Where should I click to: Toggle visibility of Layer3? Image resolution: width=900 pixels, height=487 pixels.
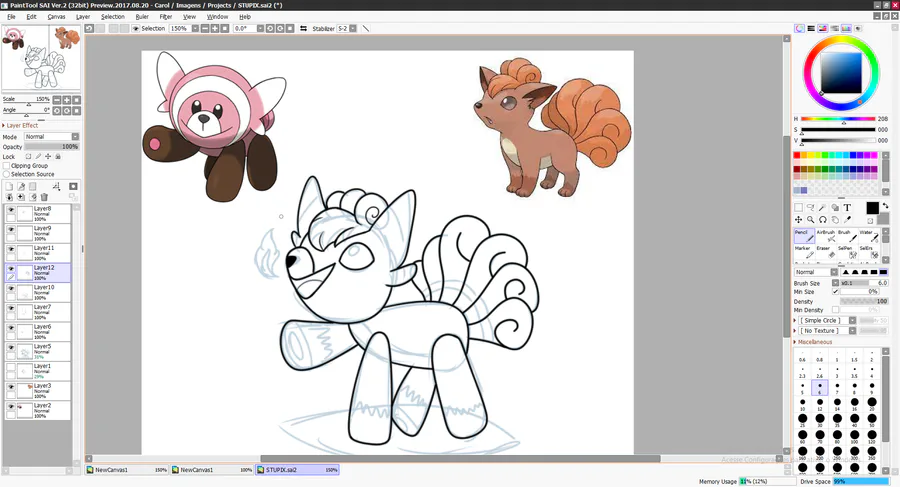pyautogui.click(x=11, y=387)
